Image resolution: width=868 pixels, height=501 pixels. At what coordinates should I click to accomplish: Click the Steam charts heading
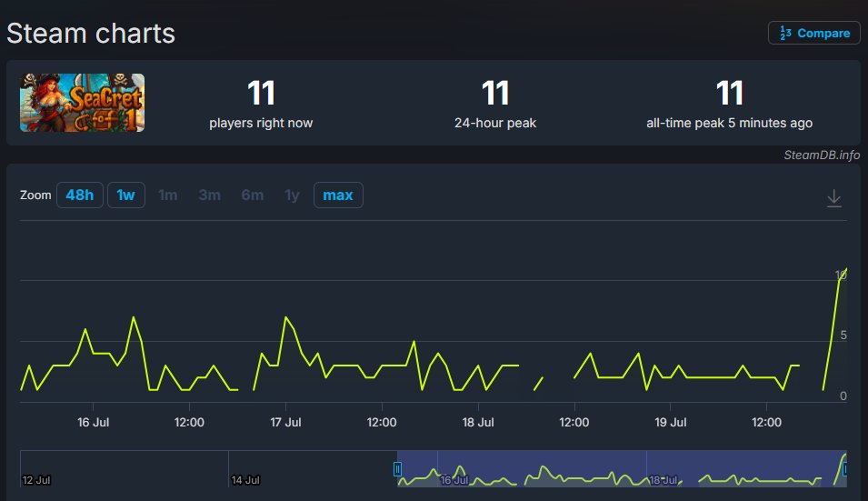tap(91, 34)
